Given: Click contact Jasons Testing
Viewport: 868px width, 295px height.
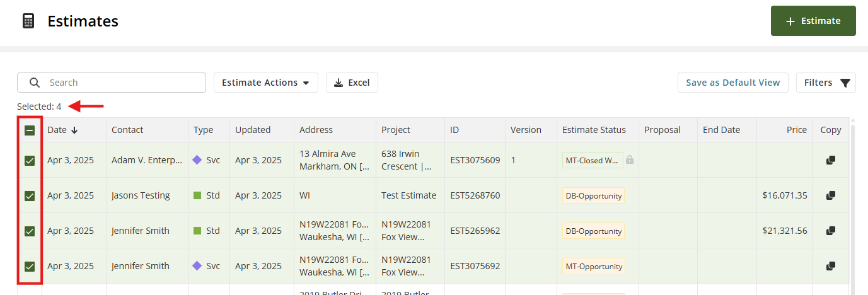Looking at the screenshot, I should coord(141,195).
